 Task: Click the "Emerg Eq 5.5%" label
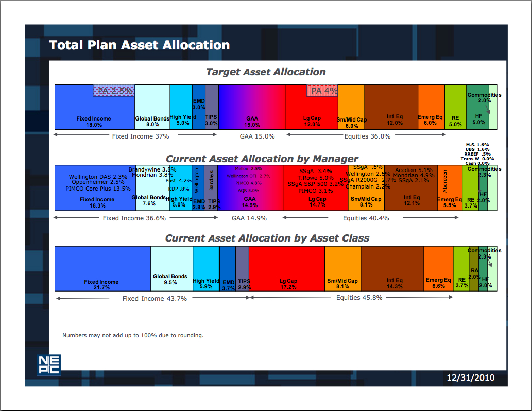(x=450, y=202)
